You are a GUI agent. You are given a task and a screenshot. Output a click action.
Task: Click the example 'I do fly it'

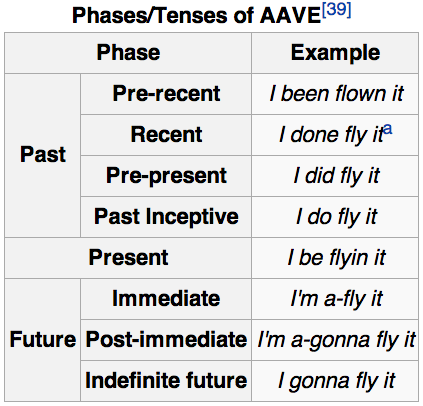tap(336, 217)
